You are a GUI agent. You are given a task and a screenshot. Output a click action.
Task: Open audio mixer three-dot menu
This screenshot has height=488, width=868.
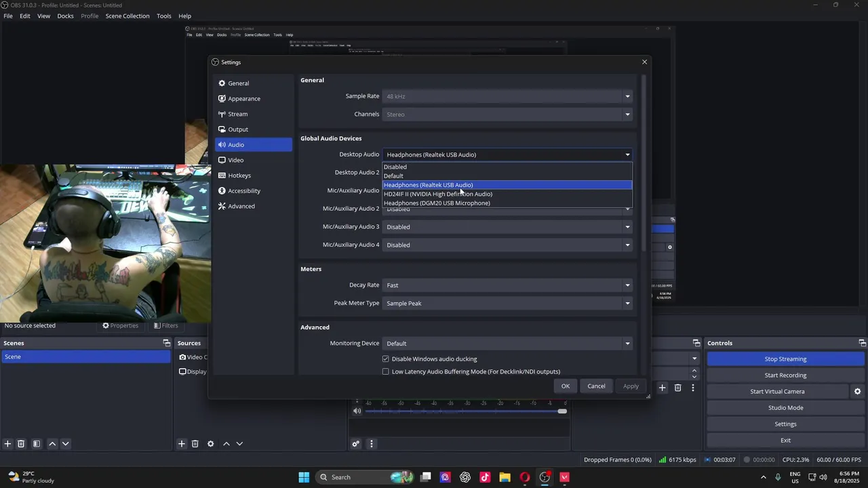(x=371, y=444)
